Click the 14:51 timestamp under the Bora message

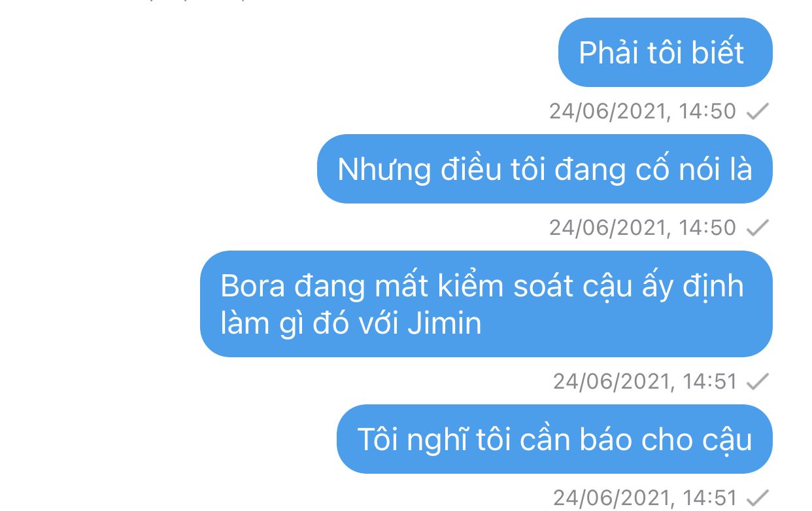(645, 381)
